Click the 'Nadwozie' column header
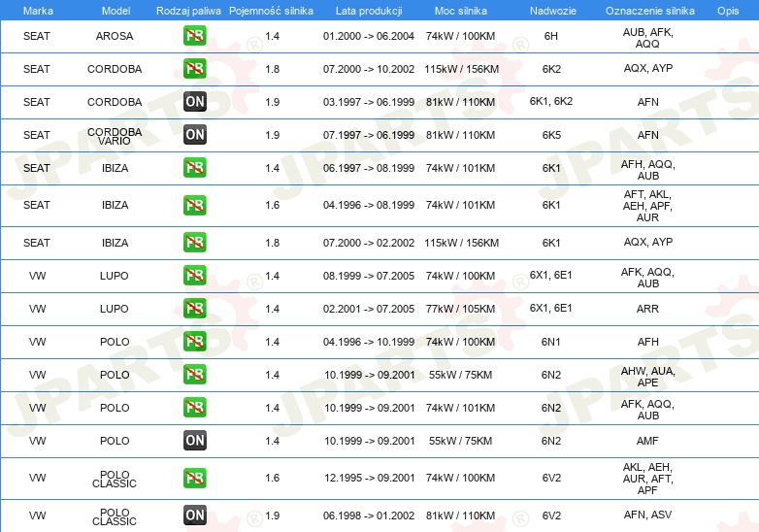Screen dimensions: 759x532 (x=553, y=11)
